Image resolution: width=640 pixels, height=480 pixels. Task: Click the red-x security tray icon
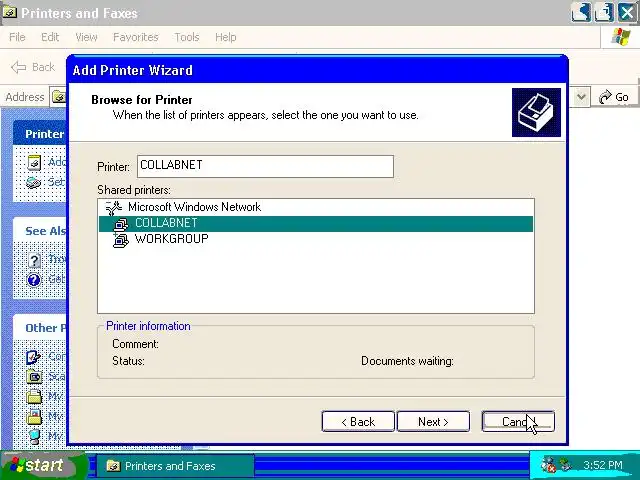(x=548, y=465)
